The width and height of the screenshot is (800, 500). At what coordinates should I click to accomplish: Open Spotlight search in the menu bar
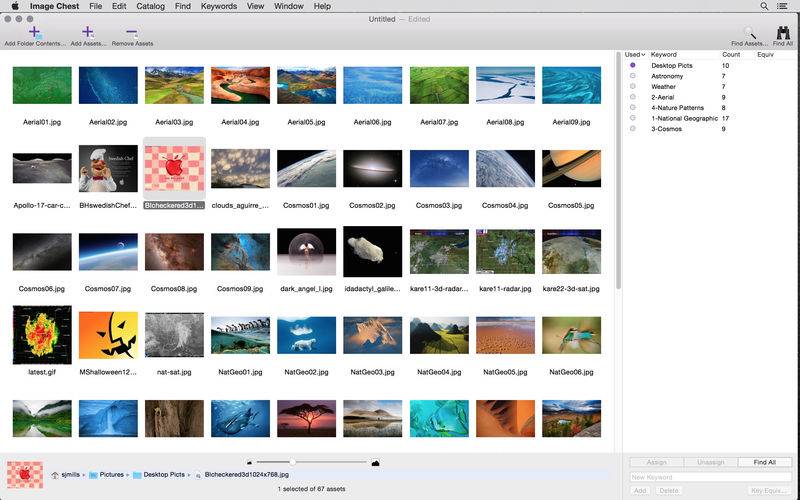click(764, 6)
